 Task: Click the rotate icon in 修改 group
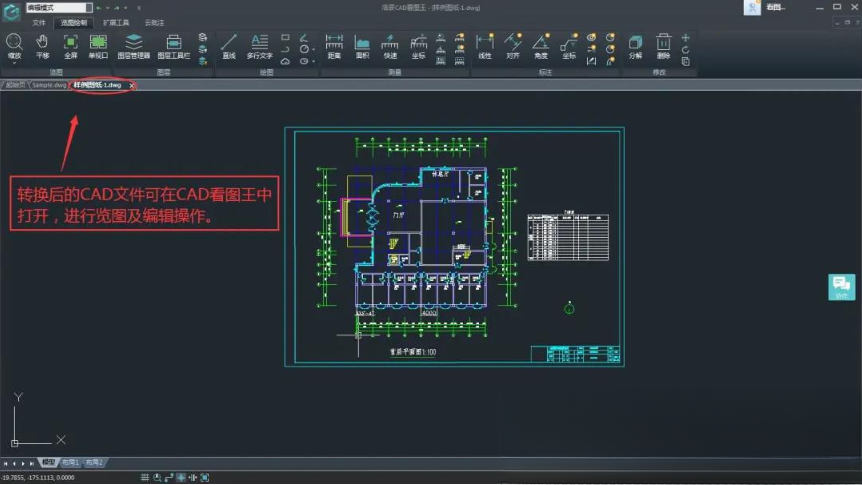tap(686, 49)
